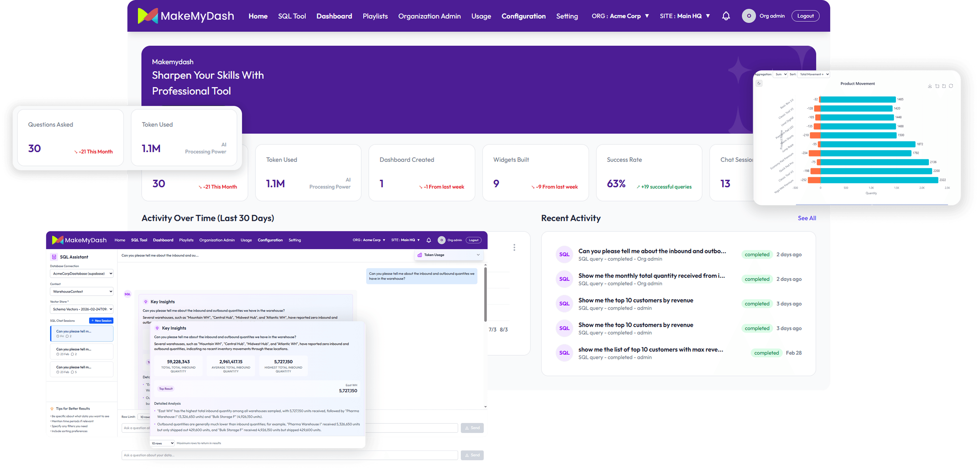Click the MakeMyDash logo in the top header
Screen dimensions: 980x472
tap(186, 16)
